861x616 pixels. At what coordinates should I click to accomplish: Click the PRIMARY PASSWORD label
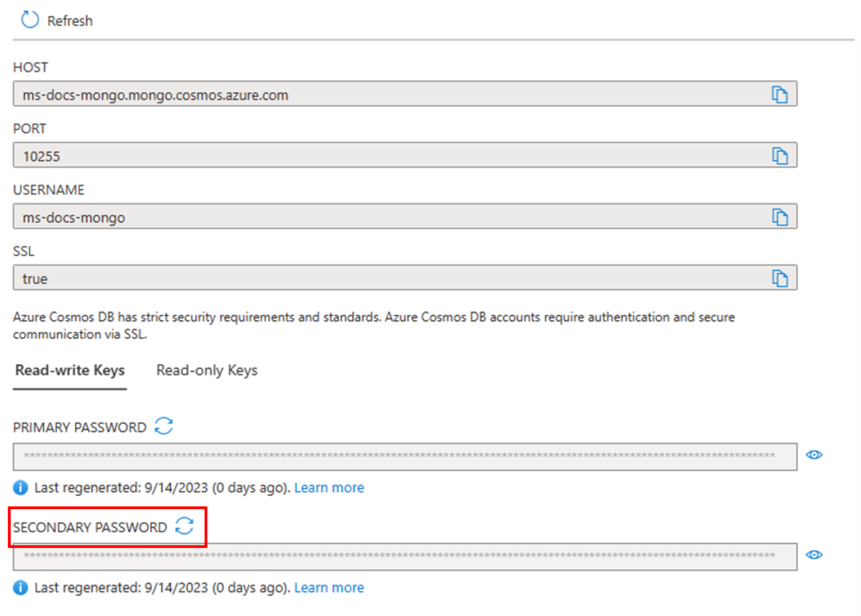click(x=80, y=428)
